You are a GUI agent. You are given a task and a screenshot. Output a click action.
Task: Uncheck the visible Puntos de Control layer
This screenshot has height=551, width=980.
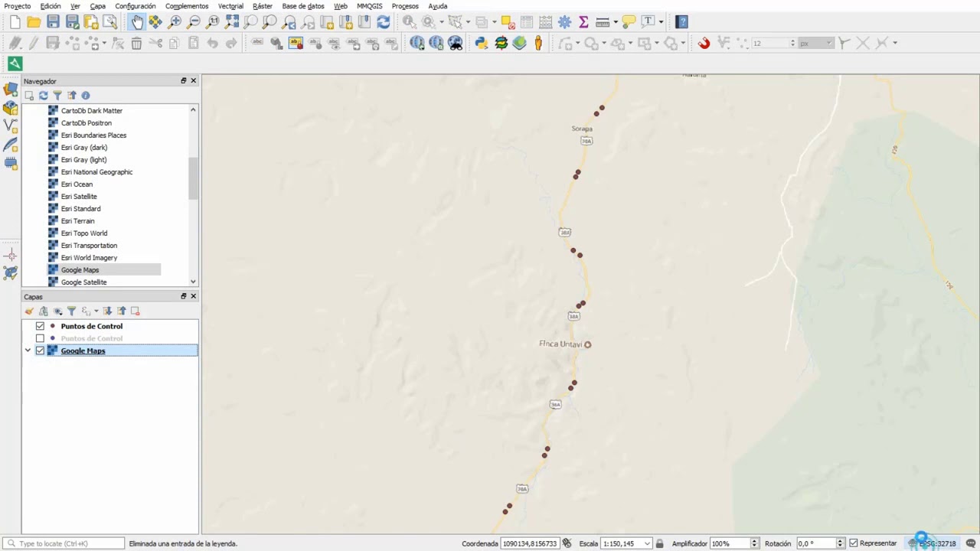(x=40, y=326)
